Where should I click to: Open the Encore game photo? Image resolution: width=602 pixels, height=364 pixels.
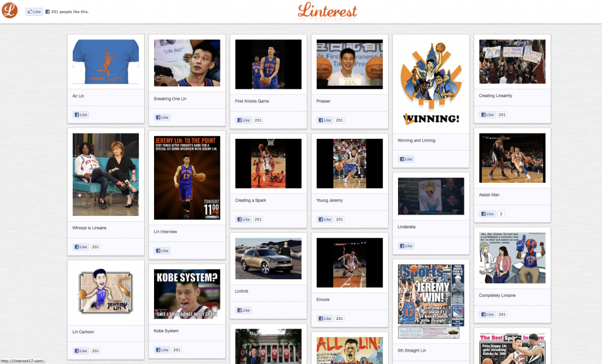350,263
